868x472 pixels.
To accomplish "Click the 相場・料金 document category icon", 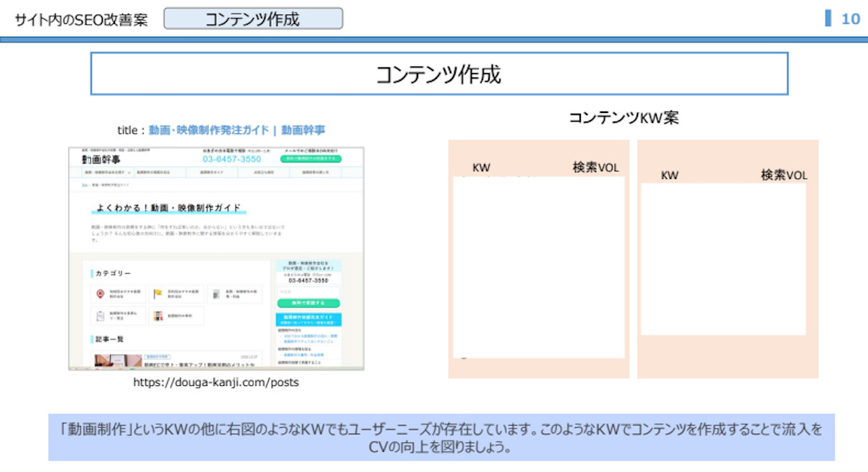I will tap(218, 295).
